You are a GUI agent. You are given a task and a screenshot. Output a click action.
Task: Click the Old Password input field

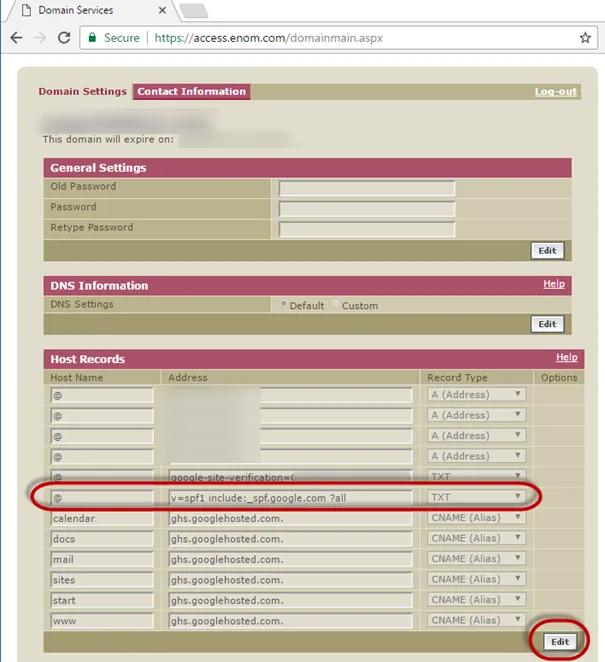tap(366, 188)
